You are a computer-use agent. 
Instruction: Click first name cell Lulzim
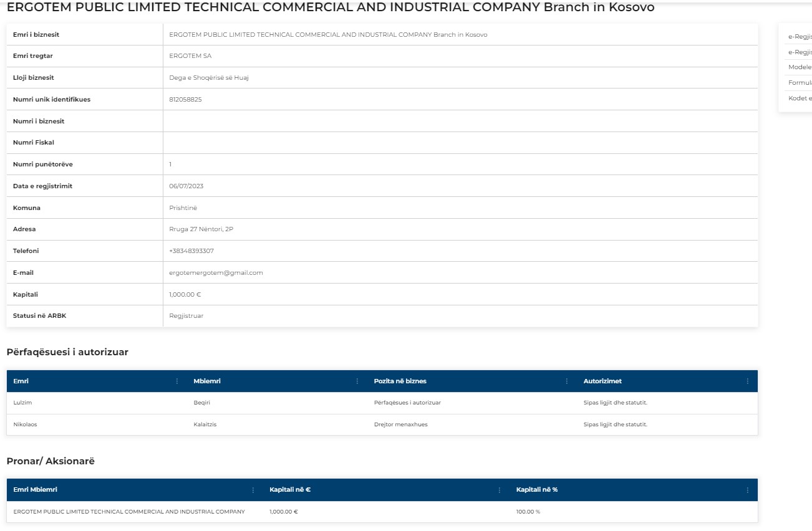point(22,403)
